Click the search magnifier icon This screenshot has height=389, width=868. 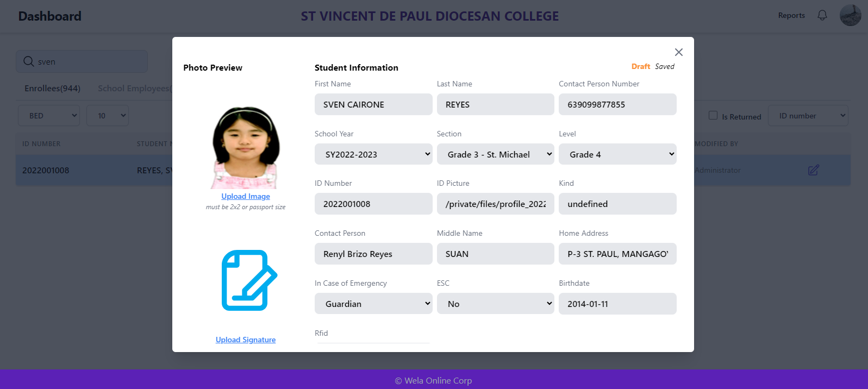[x=29, y=61]
